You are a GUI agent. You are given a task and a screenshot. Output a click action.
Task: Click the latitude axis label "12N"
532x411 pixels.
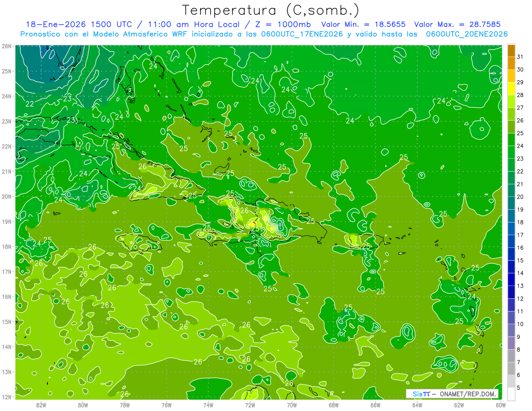click(6, 397)
